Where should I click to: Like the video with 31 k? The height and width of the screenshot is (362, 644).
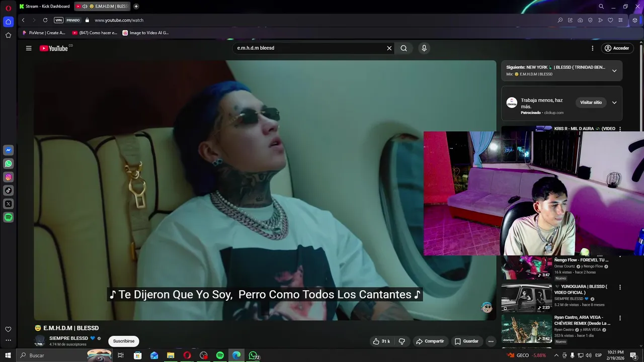[381, 341]
